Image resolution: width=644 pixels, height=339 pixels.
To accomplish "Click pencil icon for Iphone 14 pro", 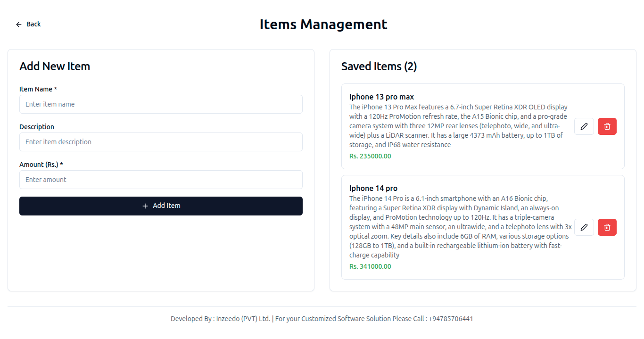I will (584, 227).
